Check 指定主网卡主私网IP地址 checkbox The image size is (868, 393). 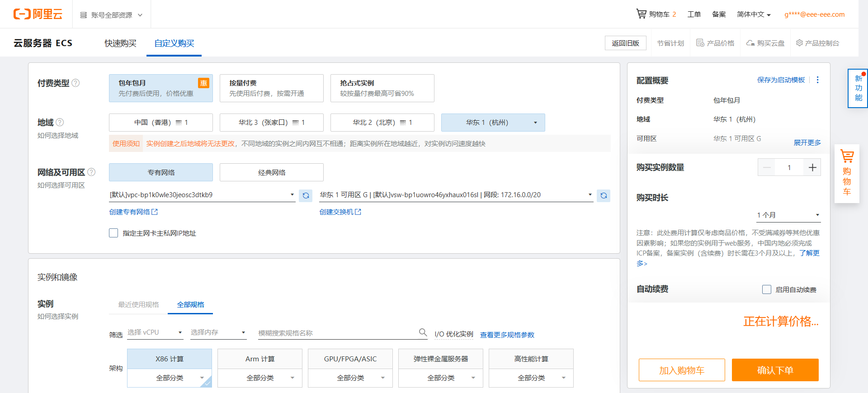[113, 233]
